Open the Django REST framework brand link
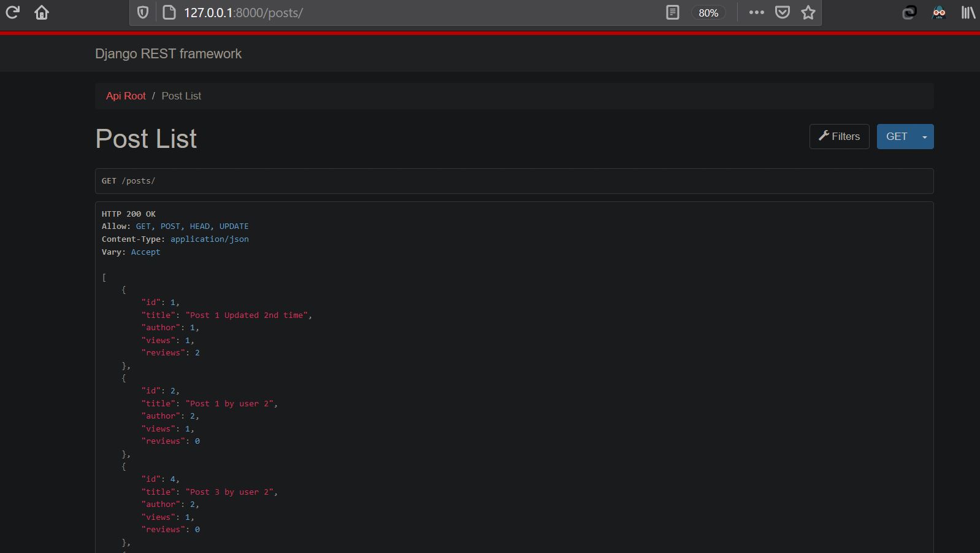 [168, 54]
